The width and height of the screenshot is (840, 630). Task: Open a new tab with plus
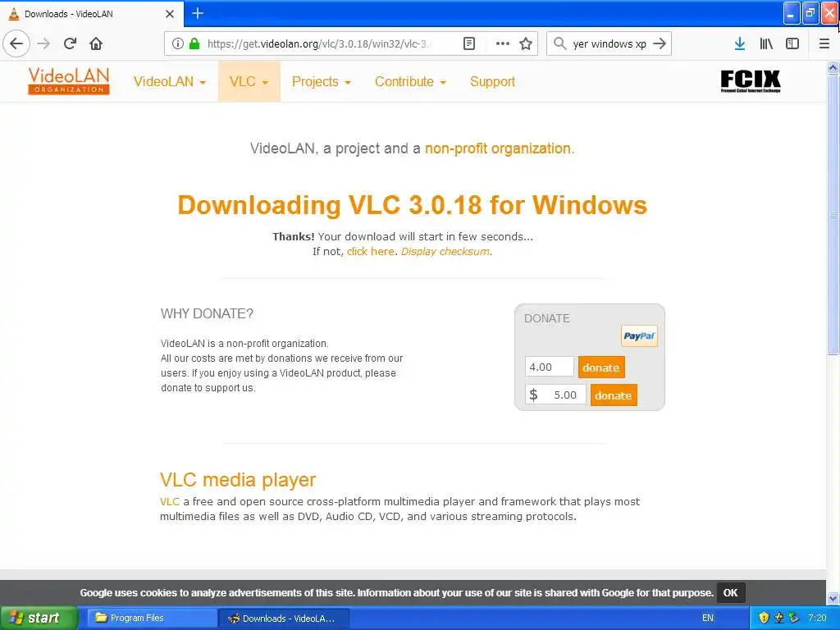(198, 13)
